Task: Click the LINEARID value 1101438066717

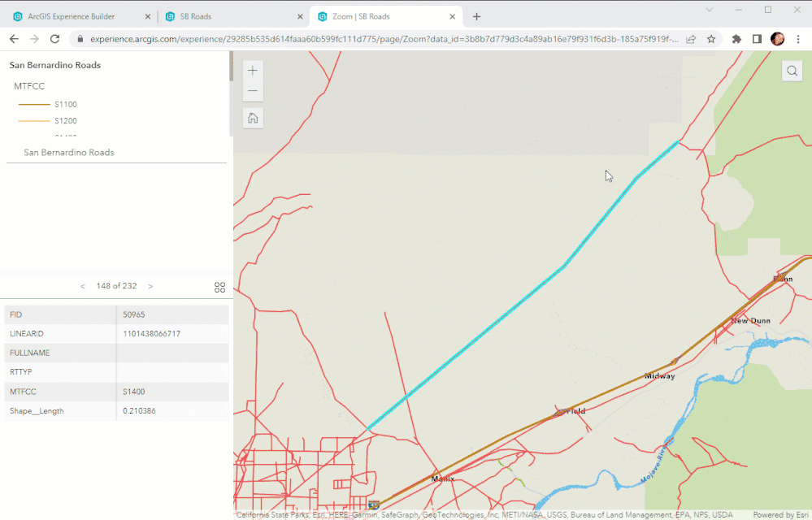Action: [x=152, y=334]
